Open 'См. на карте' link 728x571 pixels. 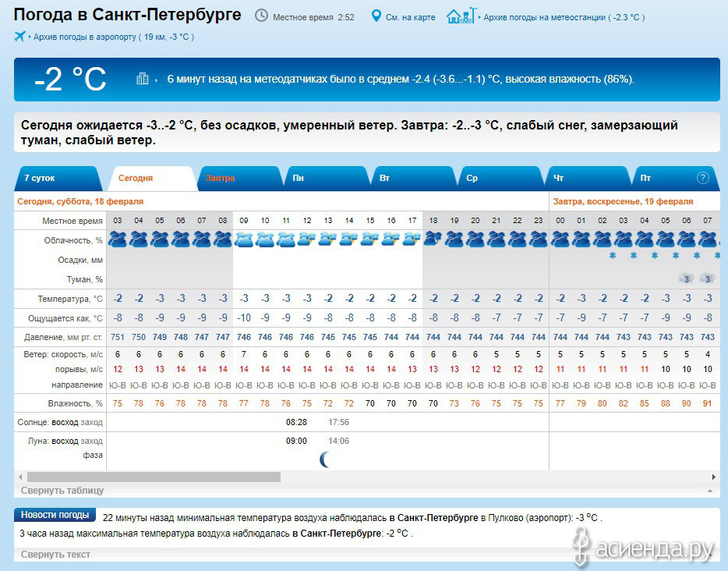pyautogui.click(x=411, y=18)
